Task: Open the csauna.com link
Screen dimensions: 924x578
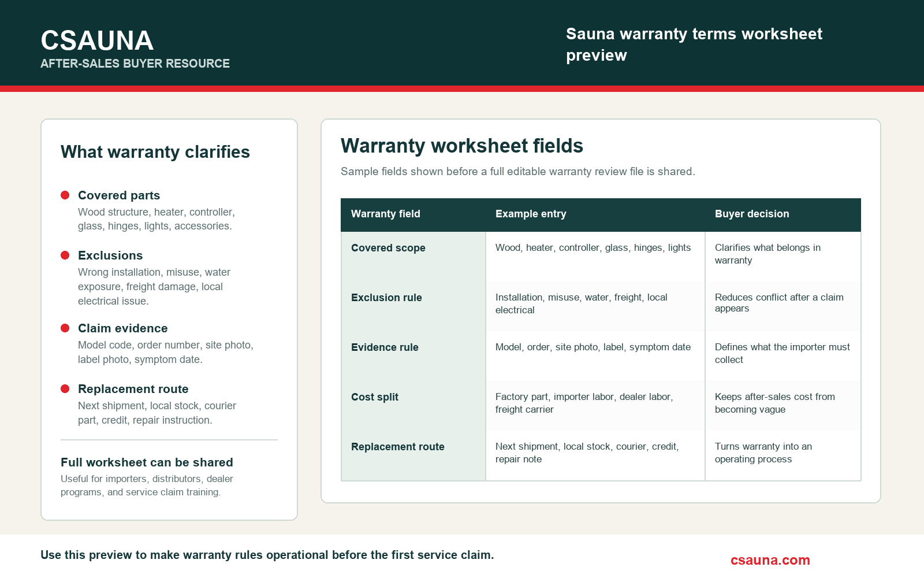Action: point(770,560)
